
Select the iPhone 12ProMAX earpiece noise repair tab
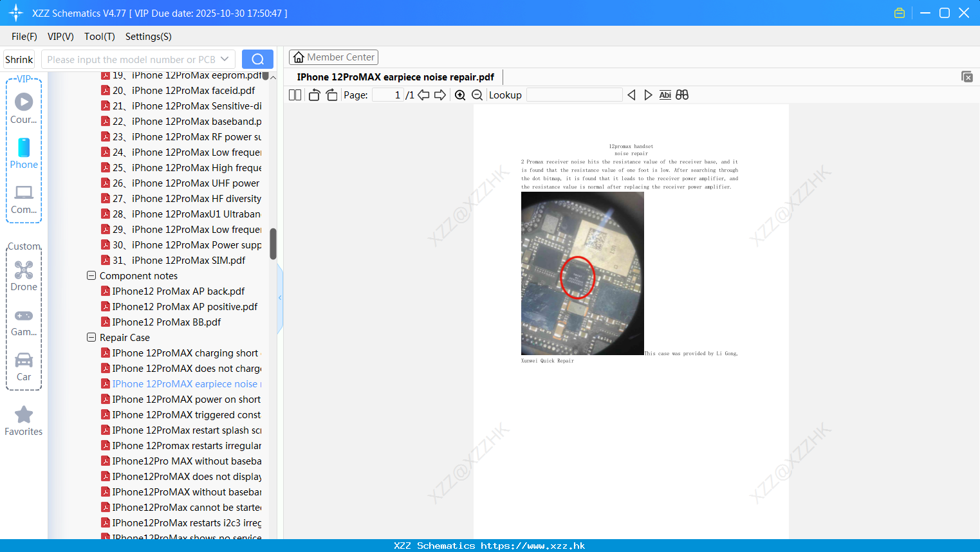(396, 77)
